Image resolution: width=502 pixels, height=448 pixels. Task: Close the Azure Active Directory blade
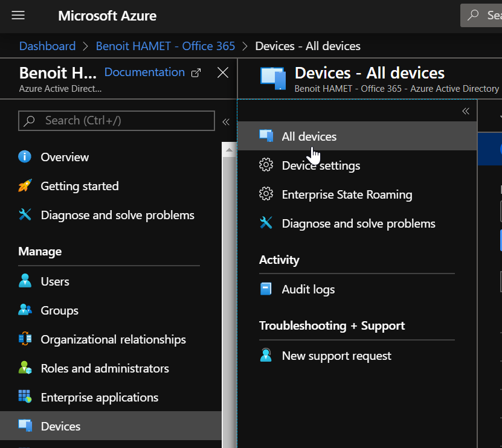(223, 73)
